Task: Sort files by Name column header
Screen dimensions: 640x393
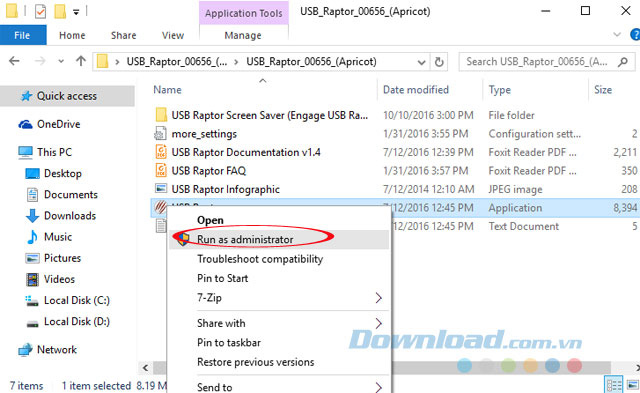Action: tap(167, 90)
